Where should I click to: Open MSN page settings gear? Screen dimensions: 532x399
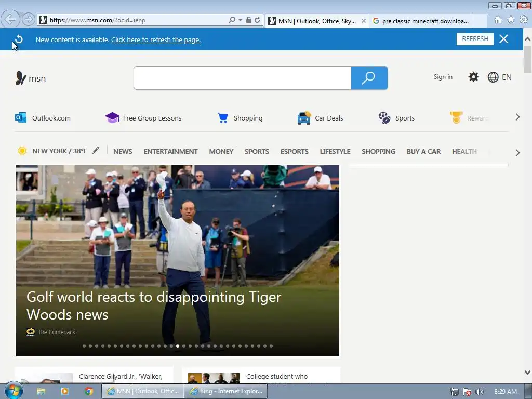tap(473, 77)
